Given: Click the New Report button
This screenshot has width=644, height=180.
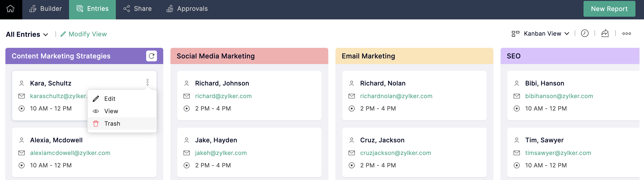Looking at the screenshot, I should [609, 9].
